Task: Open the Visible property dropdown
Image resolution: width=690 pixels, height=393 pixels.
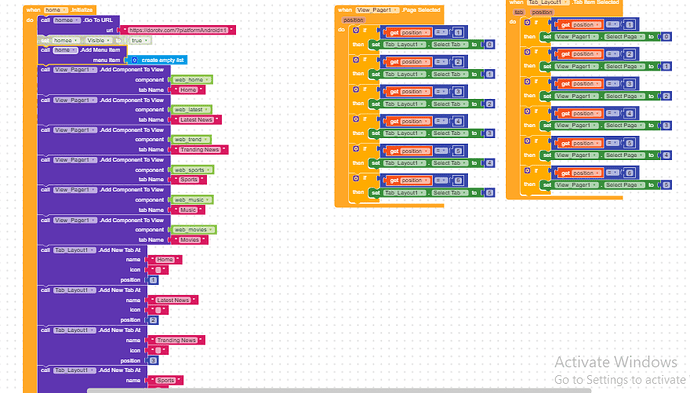Action: pyautogui.click(x=98, y=40)
